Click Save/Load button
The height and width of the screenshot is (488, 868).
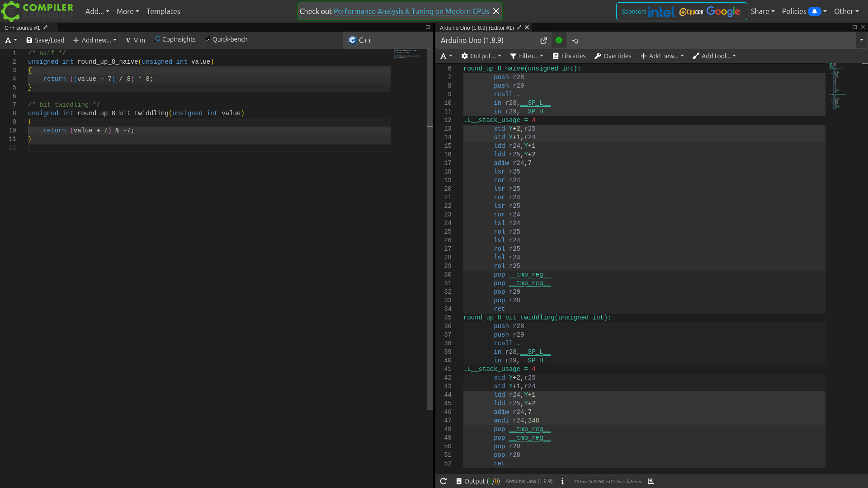(45, 40)
